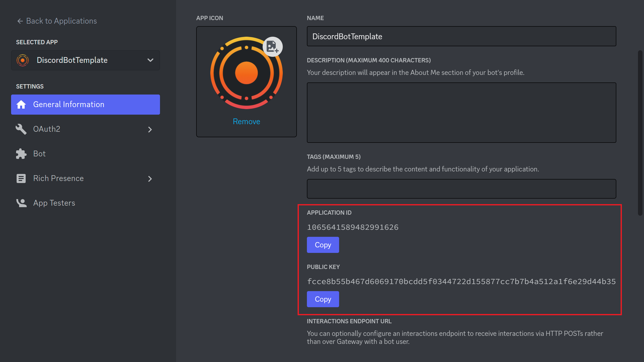Viewport: 644px width, 362px height.
Task: Open the General Information settings page
Action: pos(68,104)
